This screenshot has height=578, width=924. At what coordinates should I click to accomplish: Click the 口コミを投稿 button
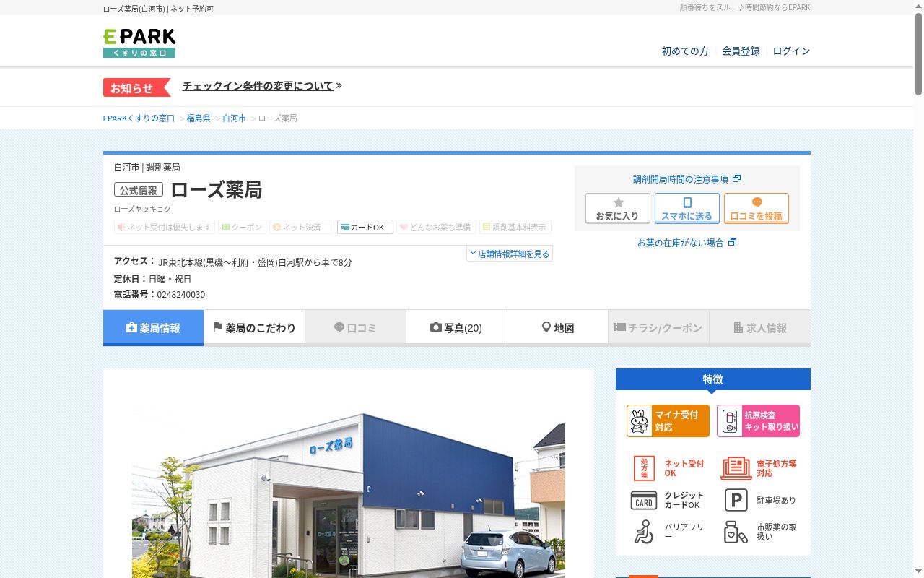pos(757,208)
